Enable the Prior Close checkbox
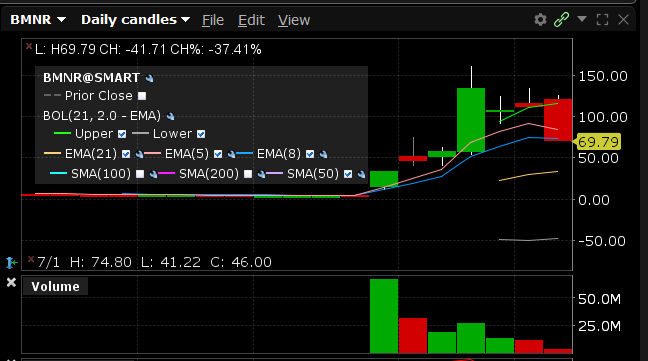This screenshot has width=648, height=361. click(x=142, y=96)
